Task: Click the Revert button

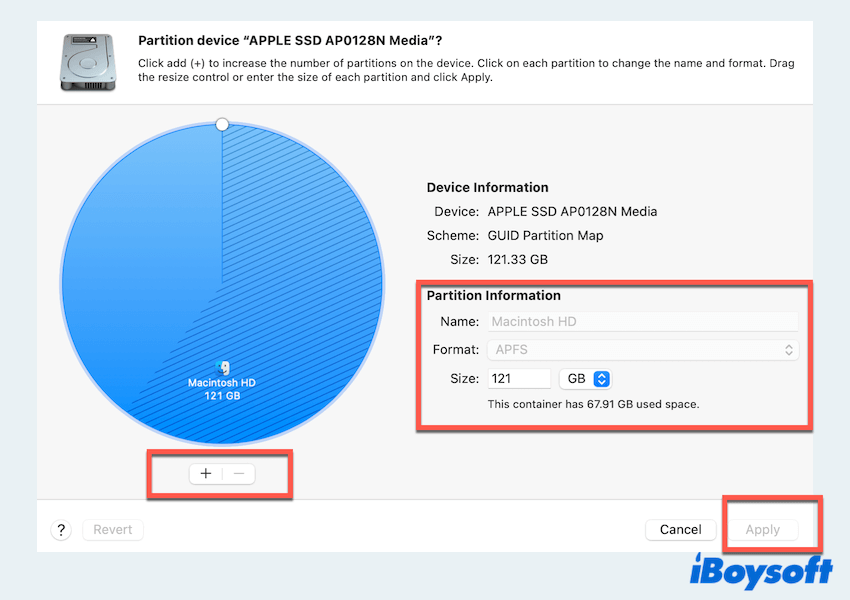Action: (113, 530)
